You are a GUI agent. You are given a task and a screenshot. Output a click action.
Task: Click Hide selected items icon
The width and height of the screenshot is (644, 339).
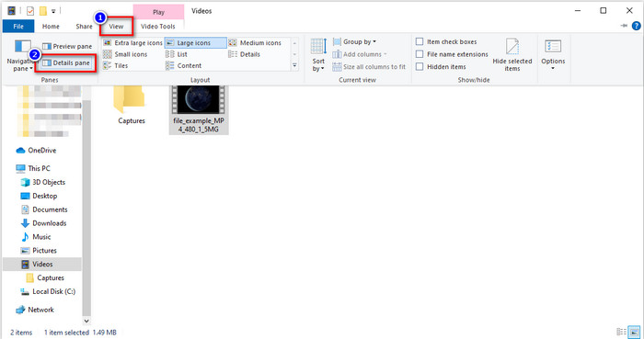pos(512,54)
